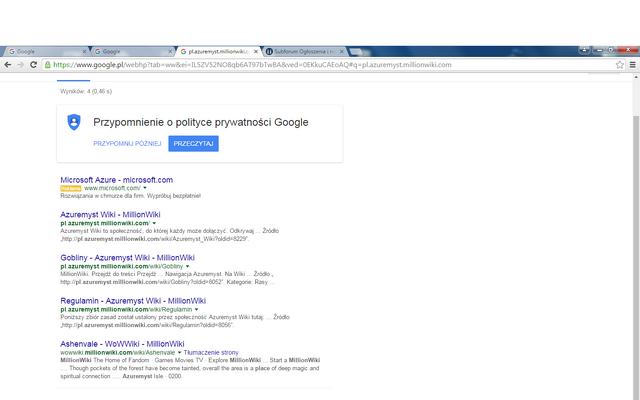Screen dimensions: 640x400
Task: Open Regulamin - Azuremyst Wiki result
Action: tap(133, 301)
